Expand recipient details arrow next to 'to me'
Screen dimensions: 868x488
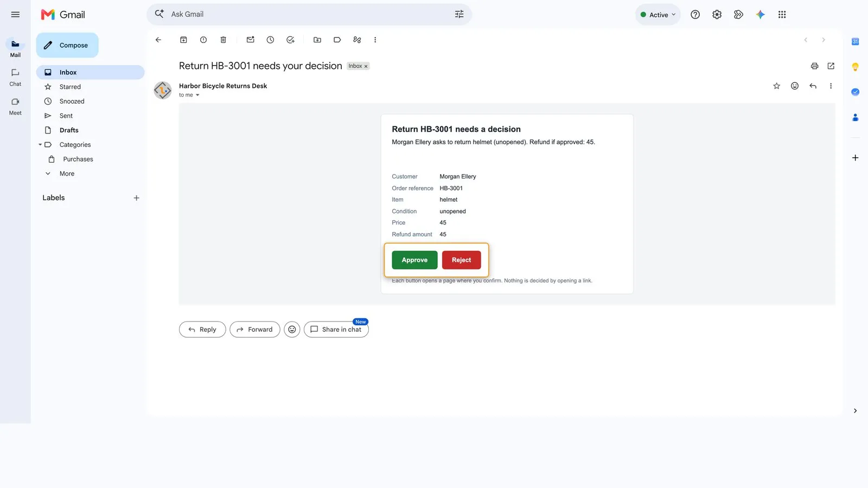pos(197,95)
